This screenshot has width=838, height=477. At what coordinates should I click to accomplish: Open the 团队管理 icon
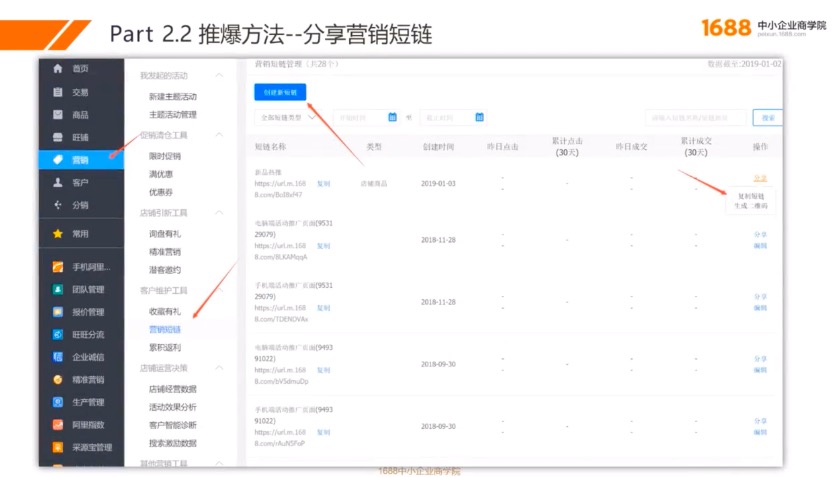pos(58,289)
